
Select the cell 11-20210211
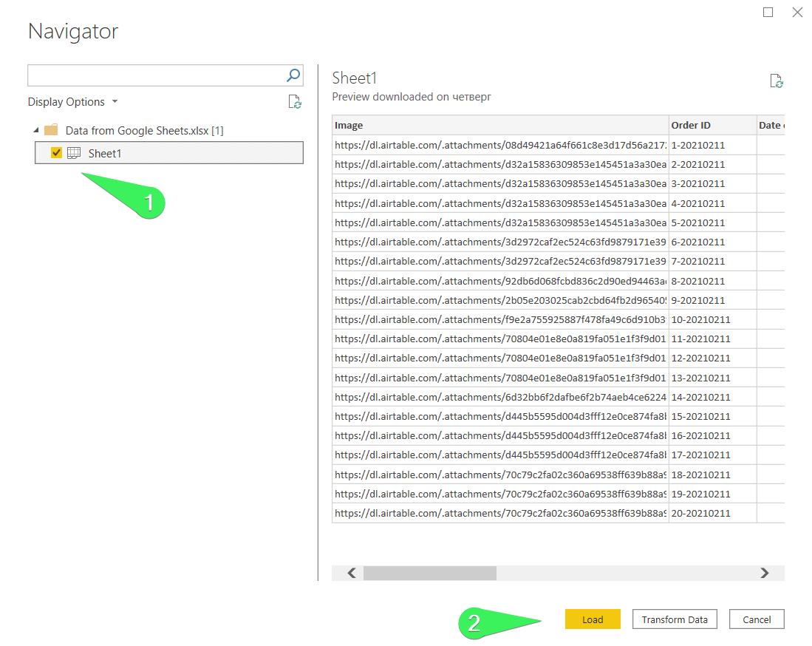[712, 339]
